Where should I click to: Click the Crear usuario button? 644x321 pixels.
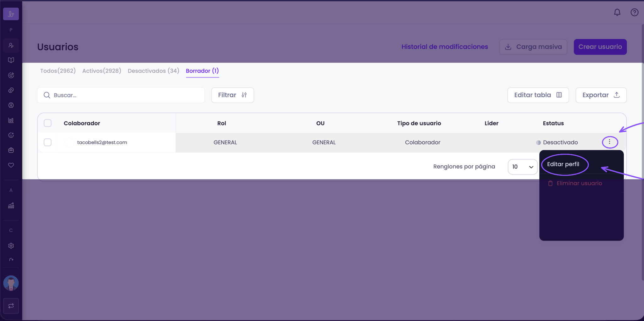[600, 47]
